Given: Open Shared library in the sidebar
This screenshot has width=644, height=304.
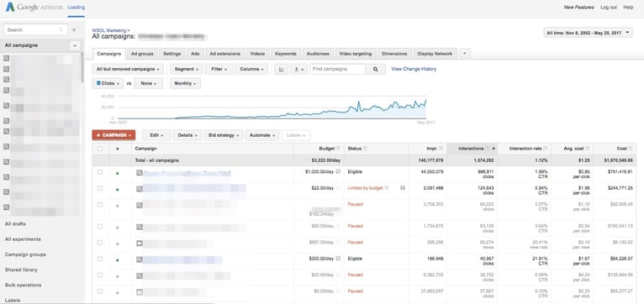Looking at the screenshot, I should (x=21, y=270).
